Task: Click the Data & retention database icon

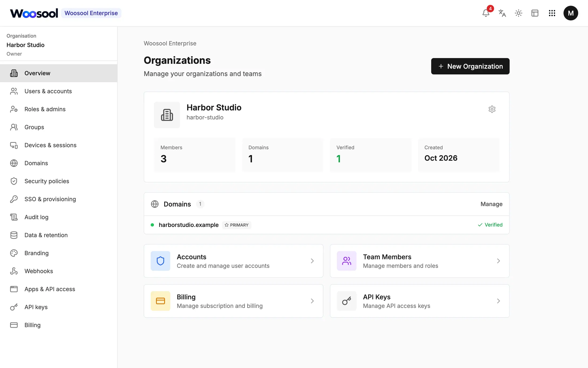Action: coord(14,235)
